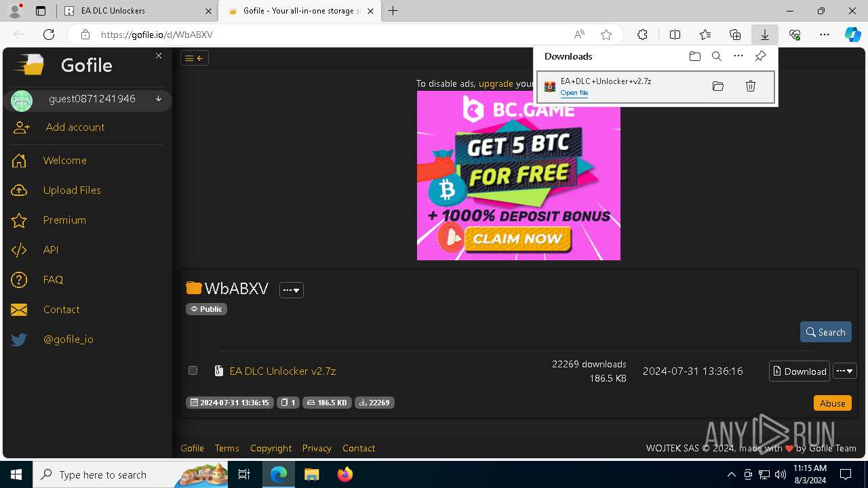
Task: Refresh the current page
Action: (x=49, y=35)
